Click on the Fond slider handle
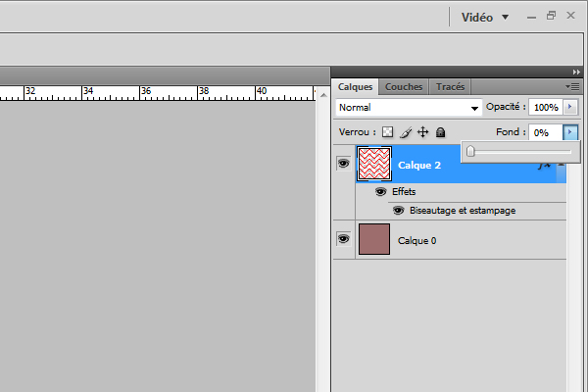 (x=470, y=151)
